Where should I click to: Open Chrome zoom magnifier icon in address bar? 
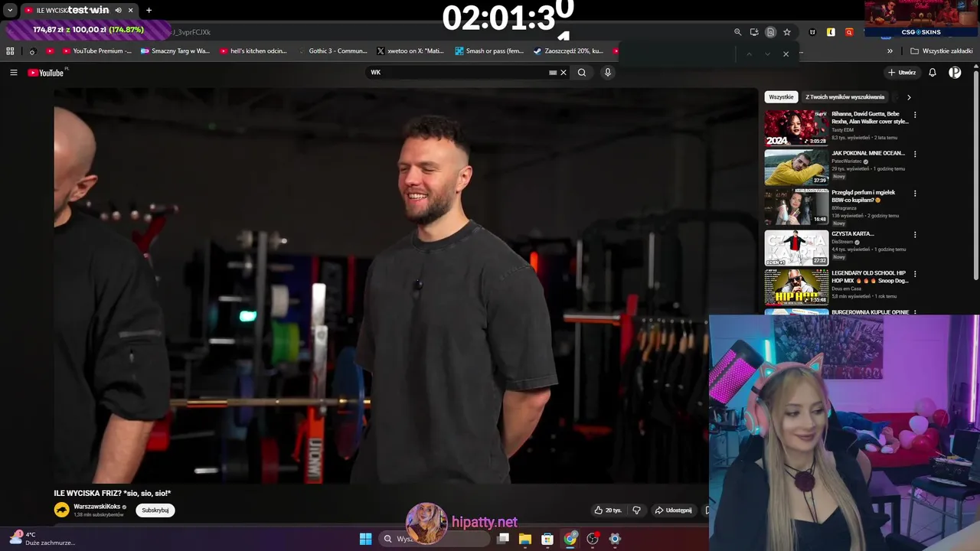point(737,32)
